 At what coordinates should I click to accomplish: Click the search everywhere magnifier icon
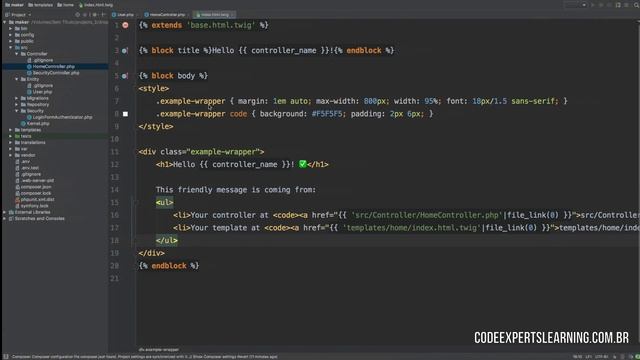tap(637, 5)
